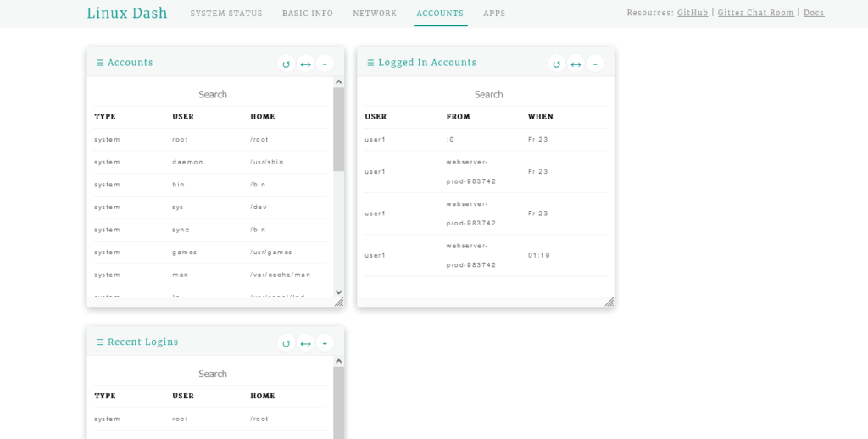Click root user in Recent Logins widget
Screen dimensions: 868x439
click(x=180, y=419)
